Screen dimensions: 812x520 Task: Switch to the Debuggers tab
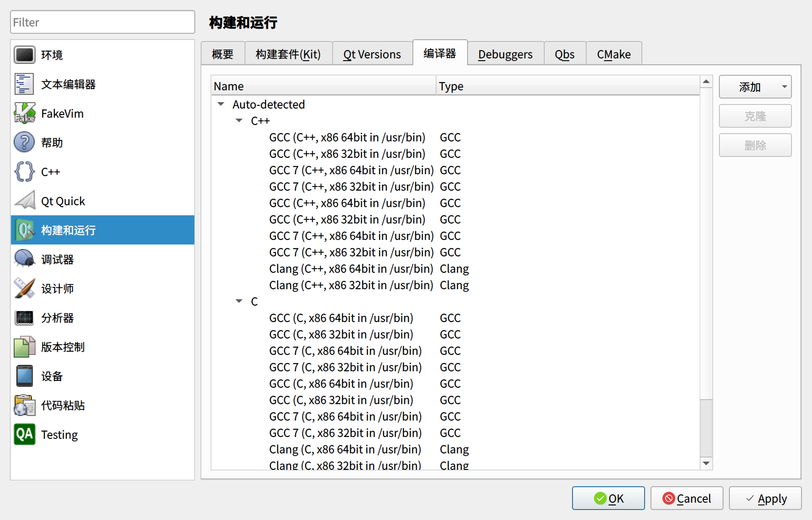505,53
